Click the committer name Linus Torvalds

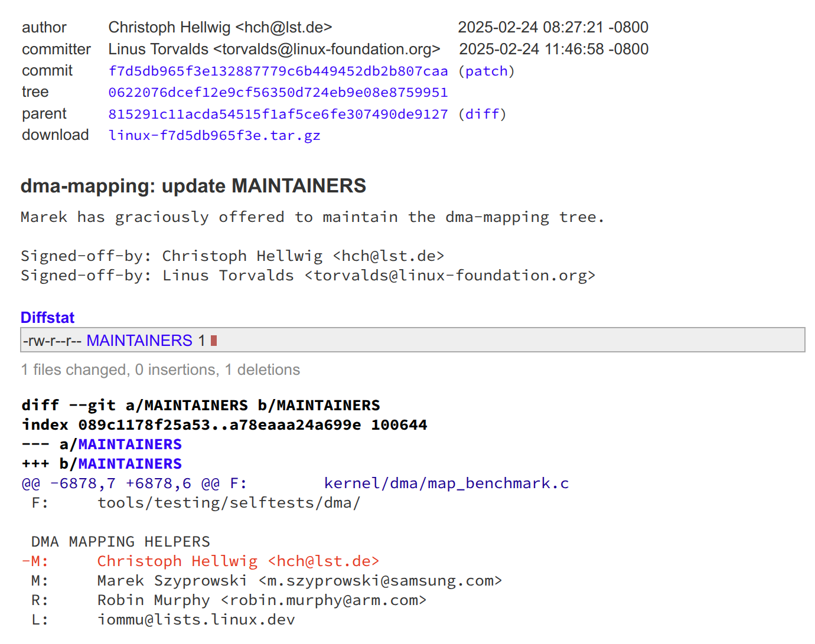(158, 49)
